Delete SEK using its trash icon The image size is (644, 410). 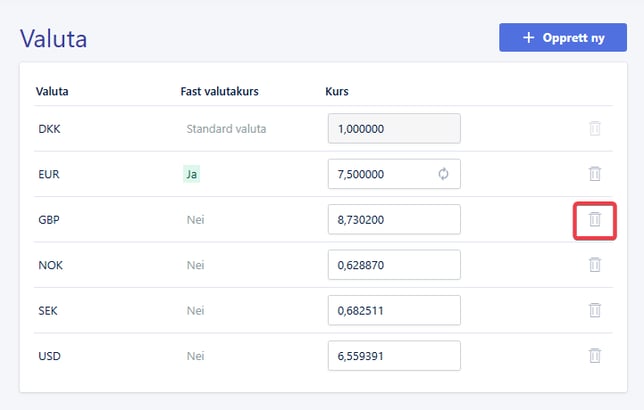[x=594, y=310]
